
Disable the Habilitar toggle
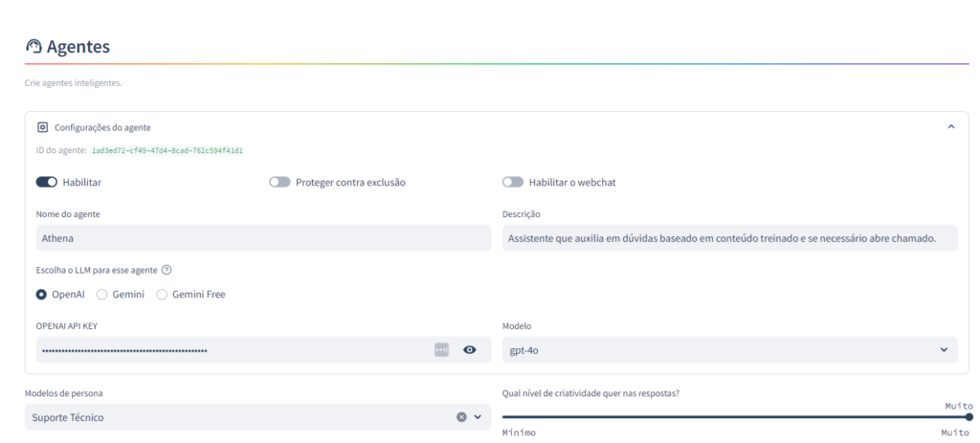tap(47, 183)
